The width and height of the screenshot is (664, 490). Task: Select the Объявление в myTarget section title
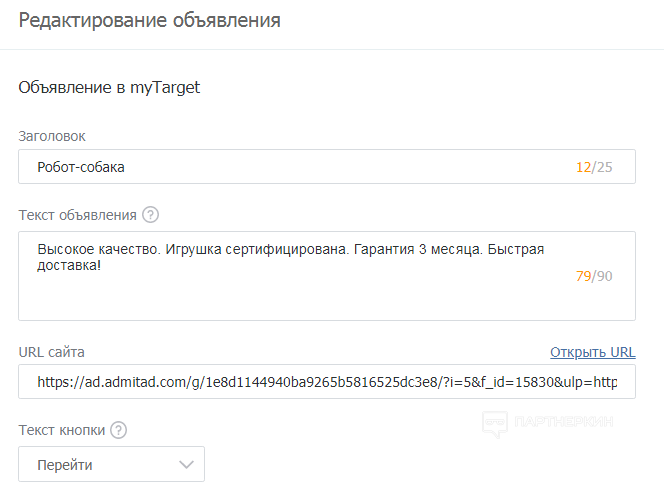point(109,88)
